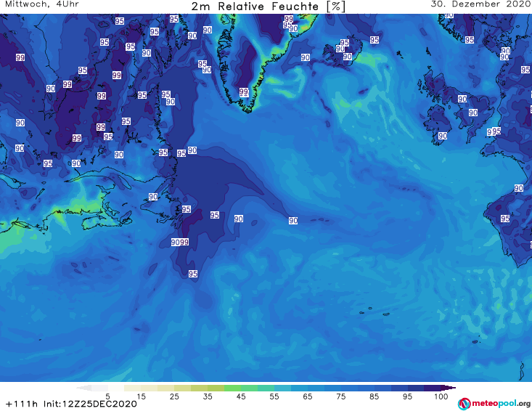This screenshot has width=532, height=411.
Task: Select the 'Mittwoch, 4Uhr' time label
Action: (x=42, y=4)
